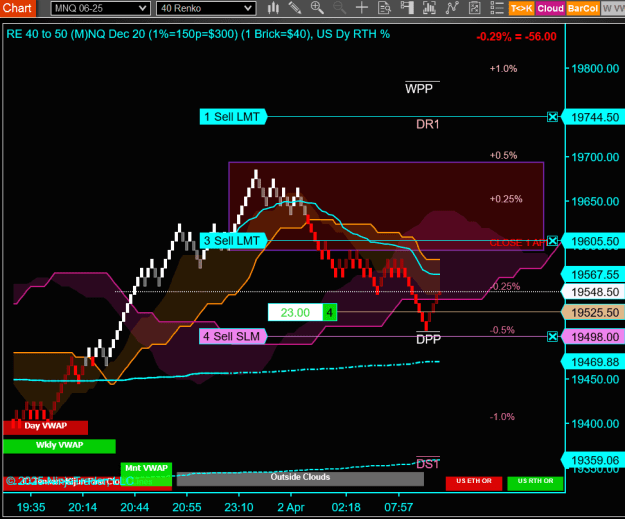Viewport: 625px width, 519px height.
Task: Open the bar type candlestick icon
Action: point(273,8)
